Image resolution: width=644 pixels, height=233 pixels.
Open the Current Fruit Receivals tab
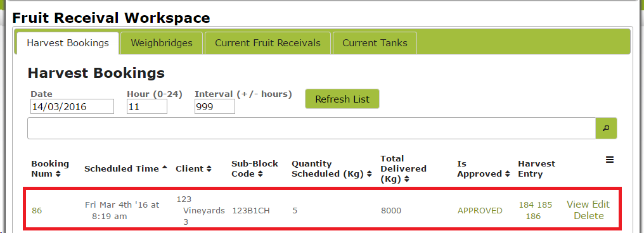point(267,43)
